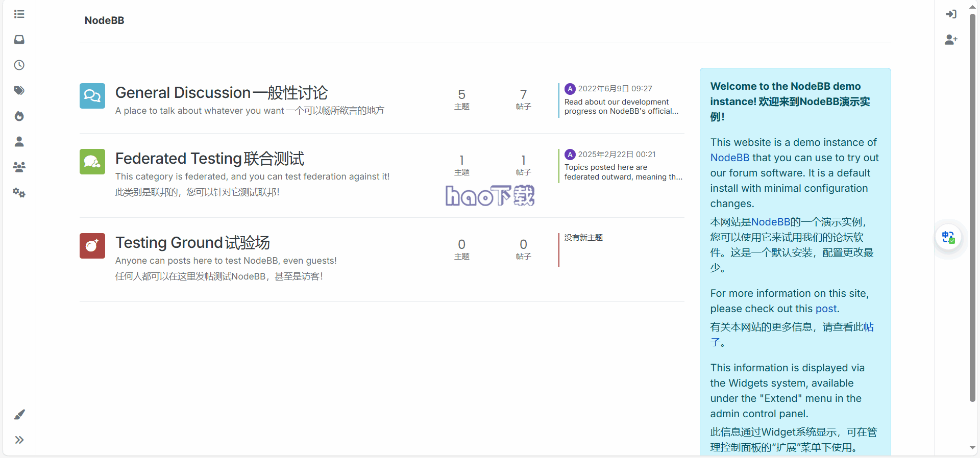The width and height of the screenshot is (980, 458).
Task: Open the Categories list icon in sidebar
Action: 19,14
